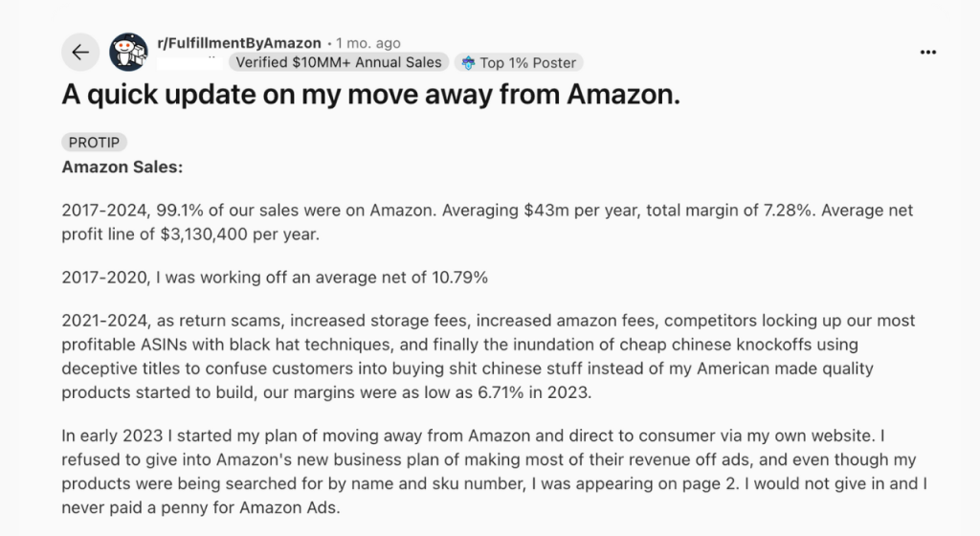Click the Top 1% Poster label
Image resolution: width=980 pixels, height=536 pixels.
click(x=527, y=63)
